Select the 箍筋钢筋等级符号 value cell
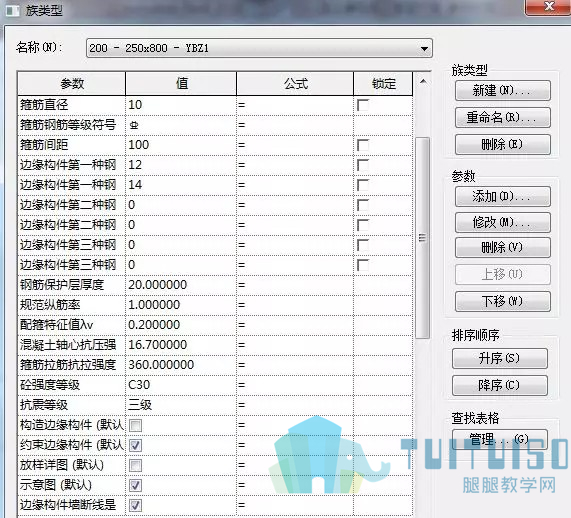Viewport: 571px width, 518px height. point(181,125)
